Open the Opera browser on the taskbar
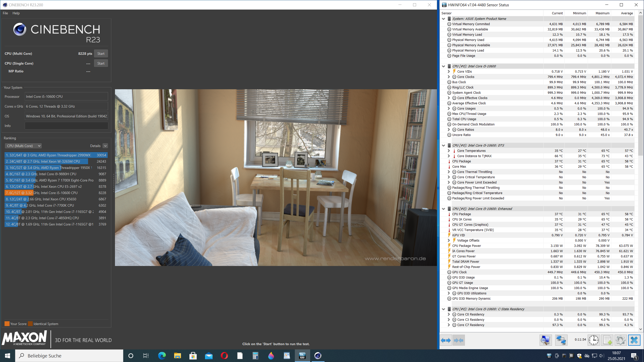644x362 pixels. 224,356
